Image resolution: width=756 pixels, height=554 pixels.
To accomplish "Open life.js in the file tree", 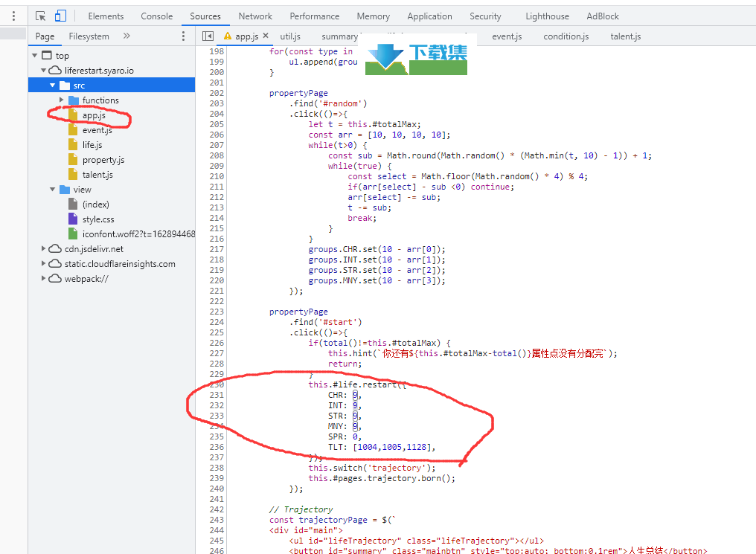I will (x=92, y=145).
